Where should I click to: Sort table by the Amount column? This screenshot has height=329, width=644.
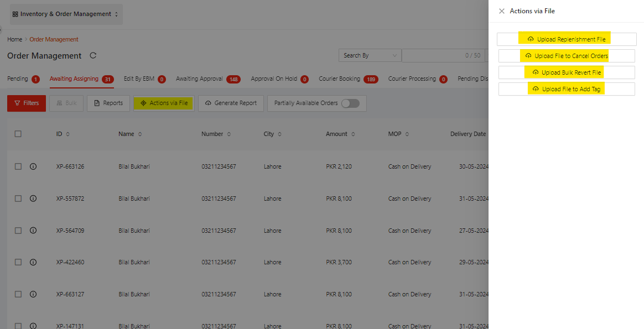tap(340, 134)
